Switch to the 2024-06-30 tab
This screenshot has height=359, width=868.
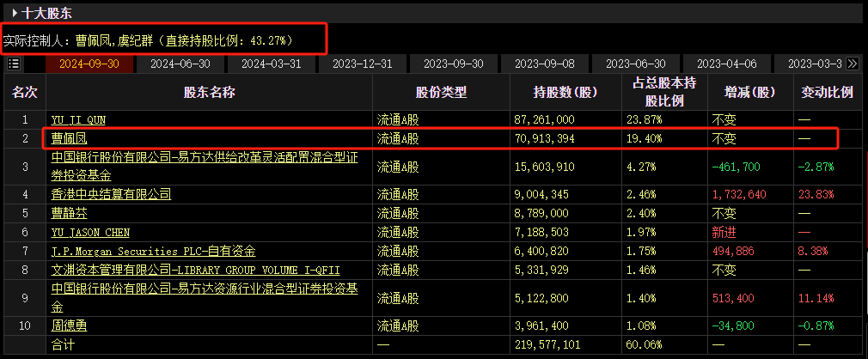pos(180,64)
